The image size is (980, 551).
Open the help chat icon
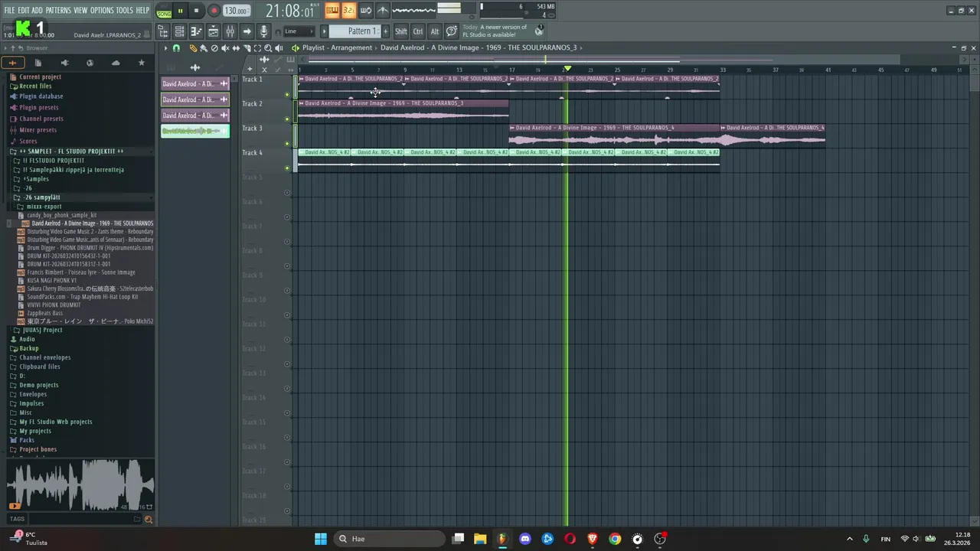(x=452, y=31)
